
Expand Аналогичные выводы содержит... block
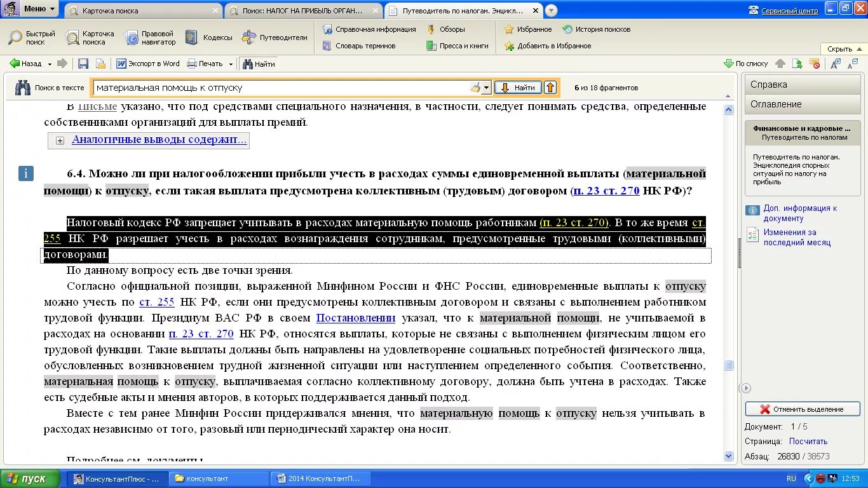[x=60, y=140]
